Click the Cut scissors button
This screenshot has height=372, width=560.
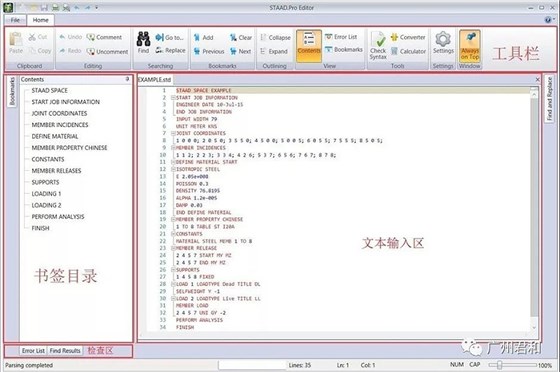click(38, 37)
